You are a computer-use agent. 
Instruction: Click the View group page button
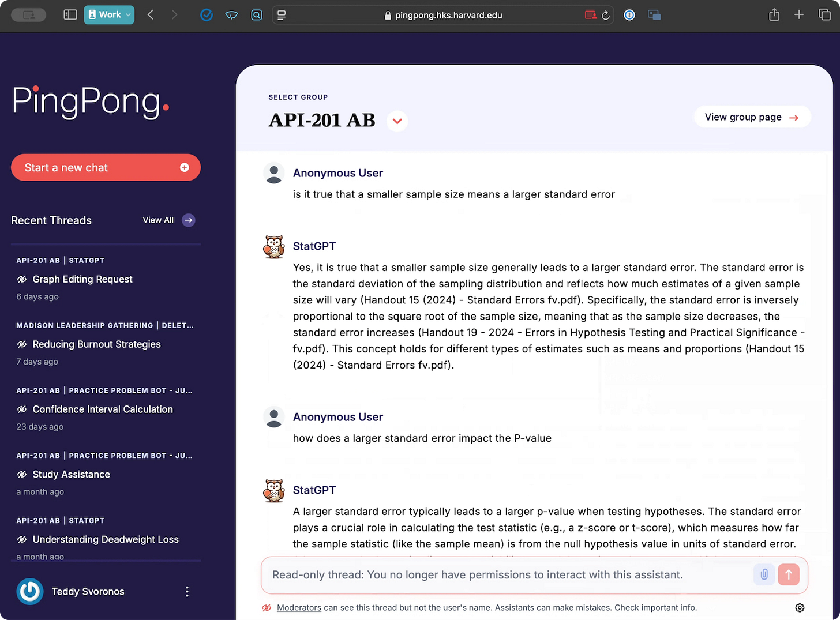(x=752, y=117)
